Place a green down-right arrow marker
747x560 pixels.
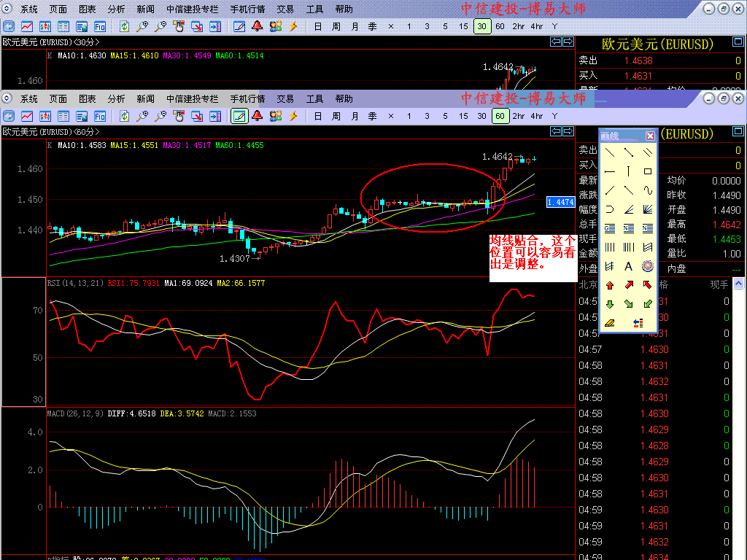coord(629,304)
